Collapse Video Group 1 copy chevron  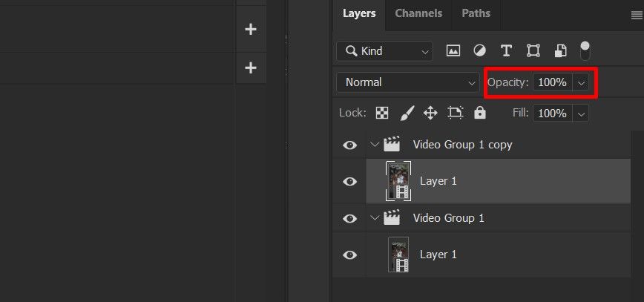pyautogui.click(x=374, y=145)
